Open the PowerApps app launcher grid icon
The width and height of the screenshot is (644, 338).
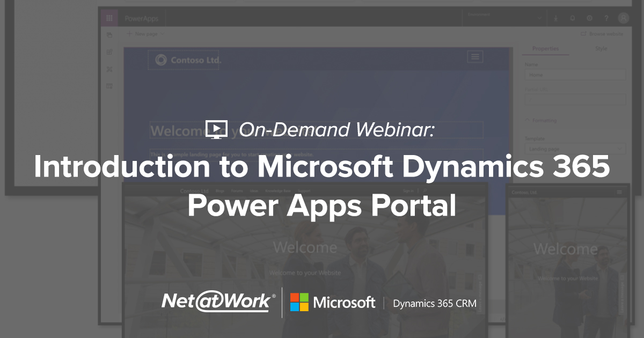tap(109, 18)
